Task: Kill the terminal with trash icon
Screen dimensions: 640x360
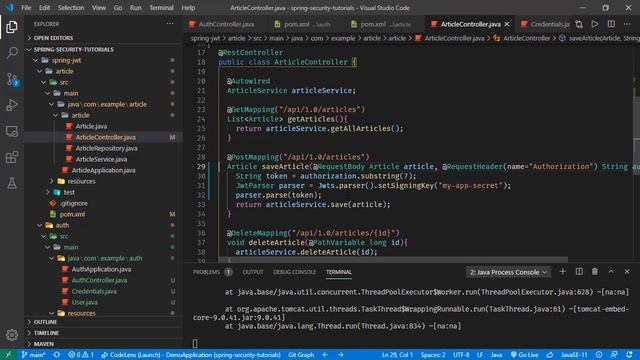Action: point(595,272)
